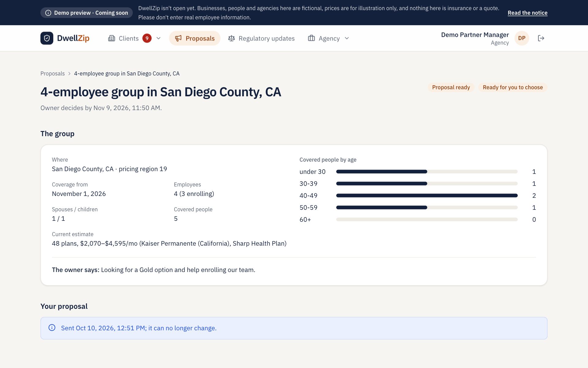This screenshot has height=368, width=588.
Task: Click the Proposals breadcrumb link
Action: [x=53, y=74]
